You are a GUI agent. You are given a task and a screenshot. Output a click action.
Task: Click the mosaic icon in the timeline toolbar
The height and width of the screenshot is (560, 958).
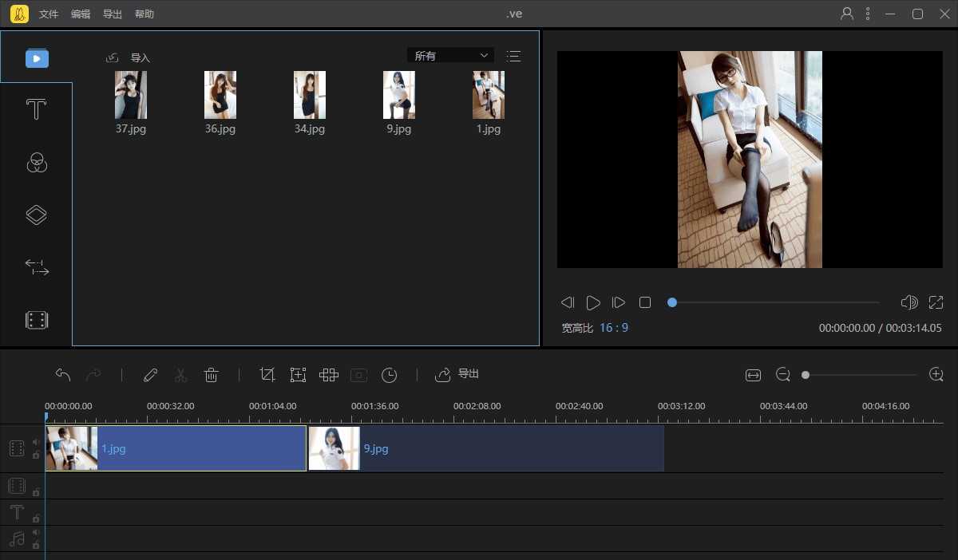coord(329,374)
